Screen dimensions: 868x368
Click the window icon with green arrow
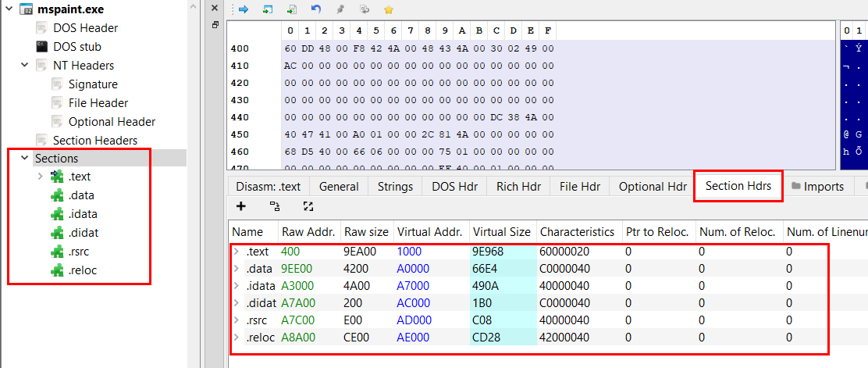[268, 9]
